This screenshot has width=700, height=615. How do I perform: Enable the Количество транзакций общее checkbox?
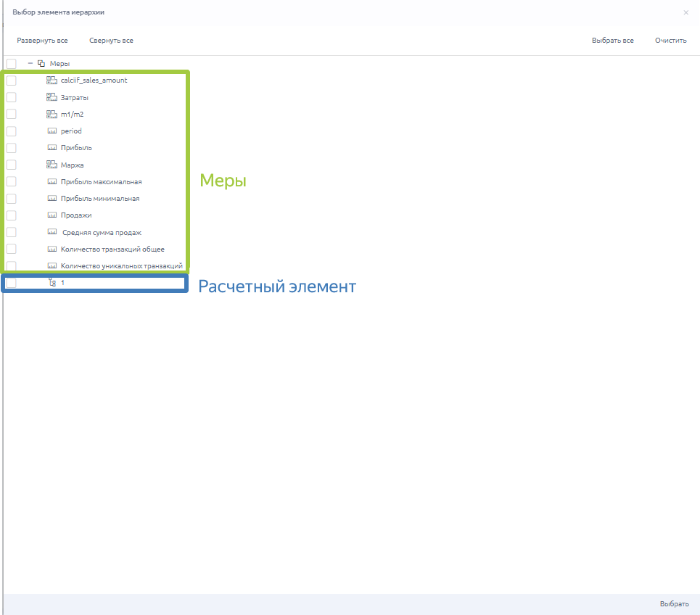[x=11, y=249]
